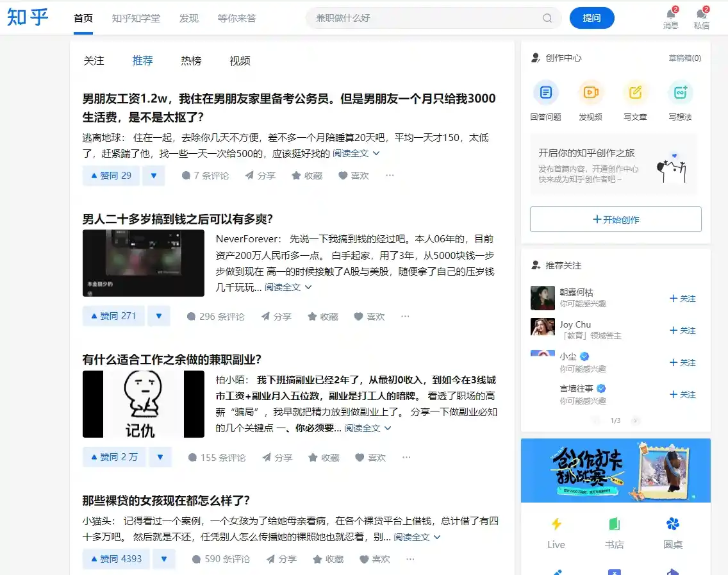Open more options for the 7 条评论 answer
728x575 pixels.
[x=390, y=176]
